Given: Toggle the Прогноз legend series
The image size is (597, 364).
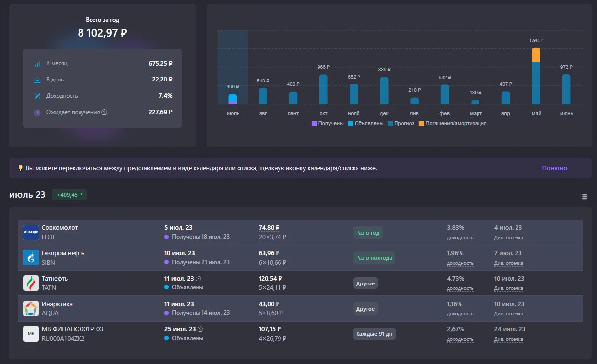Looking at the screenshot, I should pos(401,123).
